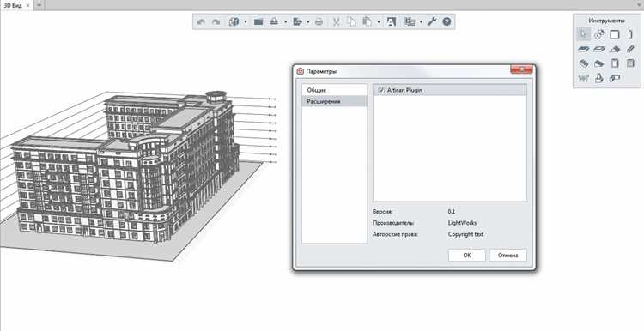The width and height of the screenshot is (644, 331).
Task: Click the Версия label
Action: click(x=383, y=212)
